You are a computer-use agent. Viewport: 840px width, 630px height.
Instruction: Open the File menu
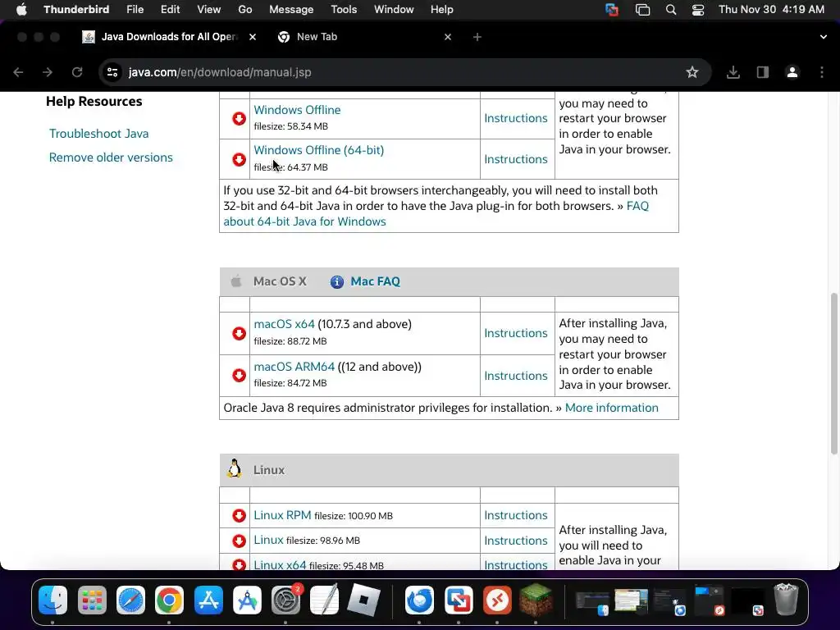pos(135,10)
